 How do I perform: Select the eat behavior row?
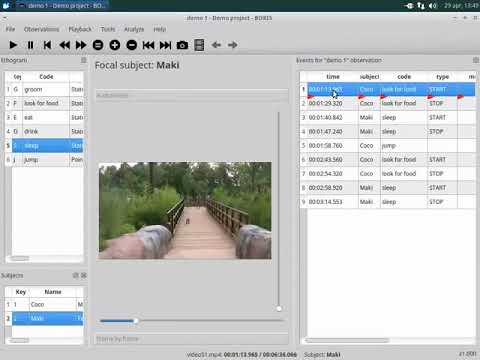[44, 117]
